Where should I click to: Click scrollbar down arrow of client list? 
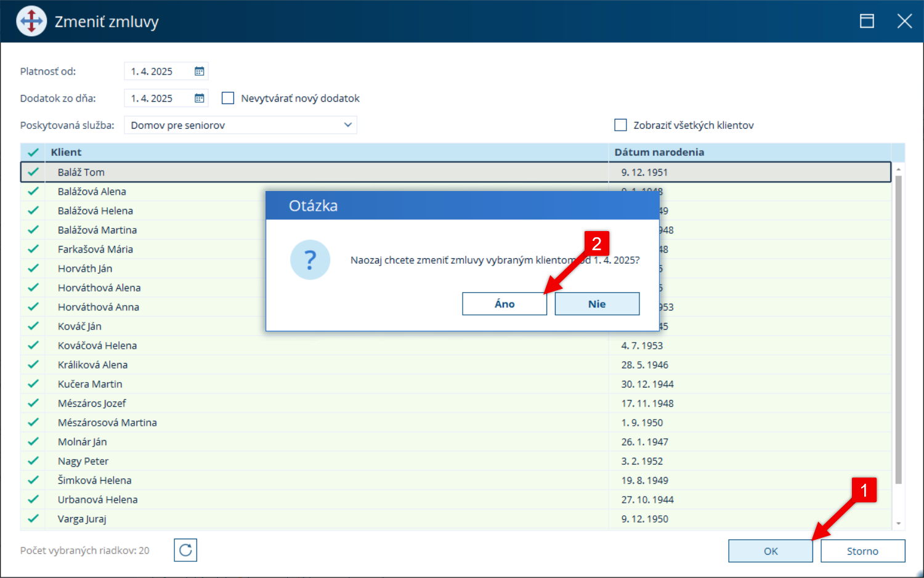[898, 523]
